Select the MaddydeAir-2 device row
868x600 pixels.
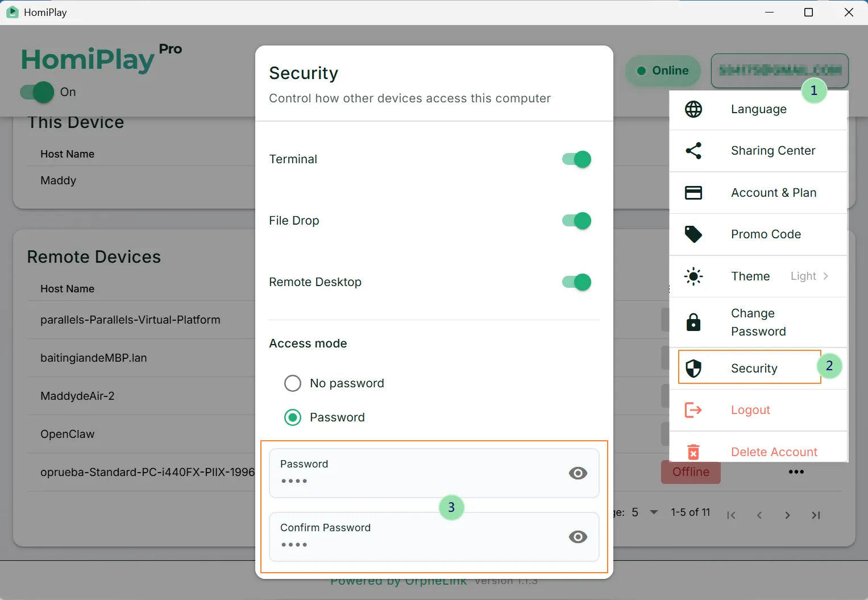click(77, 396)
